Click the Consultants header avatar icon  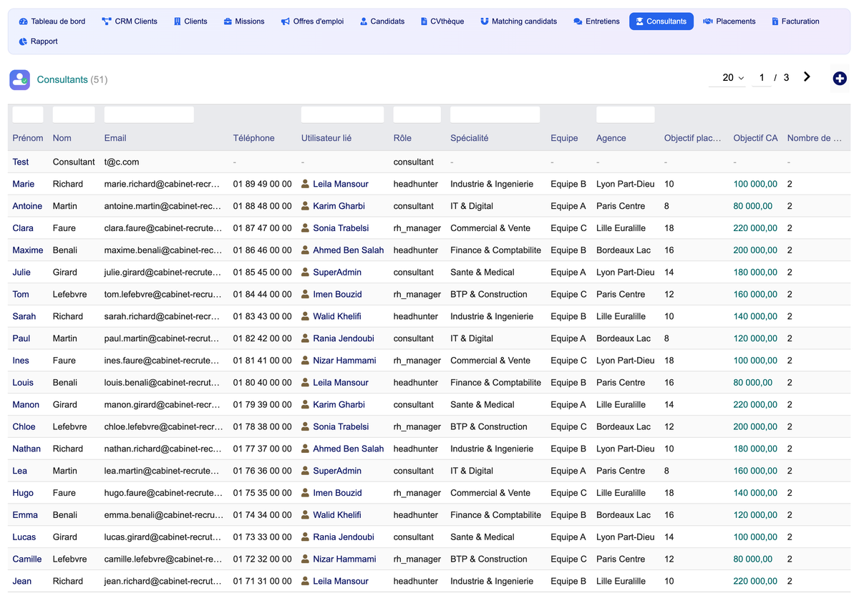[19, 79]
